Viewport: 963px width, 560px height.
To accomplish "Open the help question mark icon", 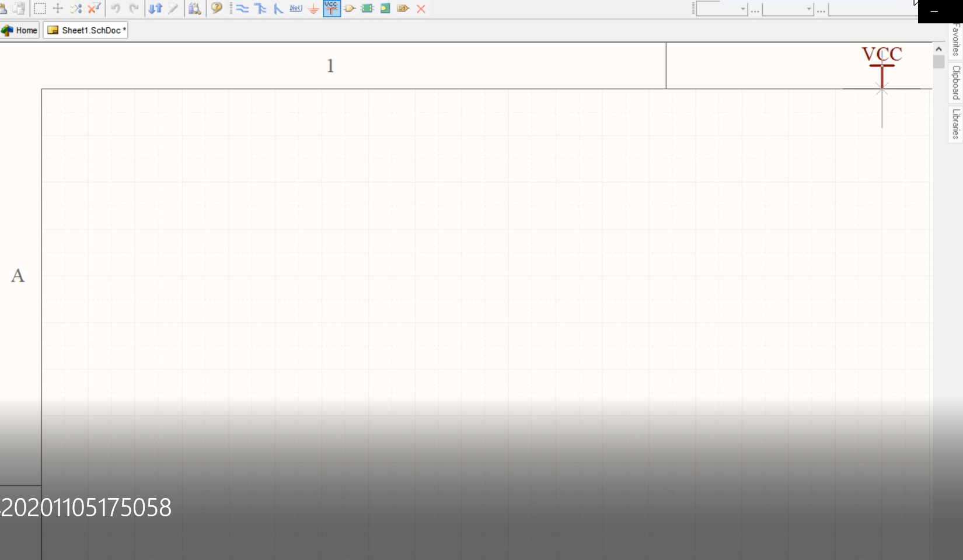I will [x=217, y=9].
